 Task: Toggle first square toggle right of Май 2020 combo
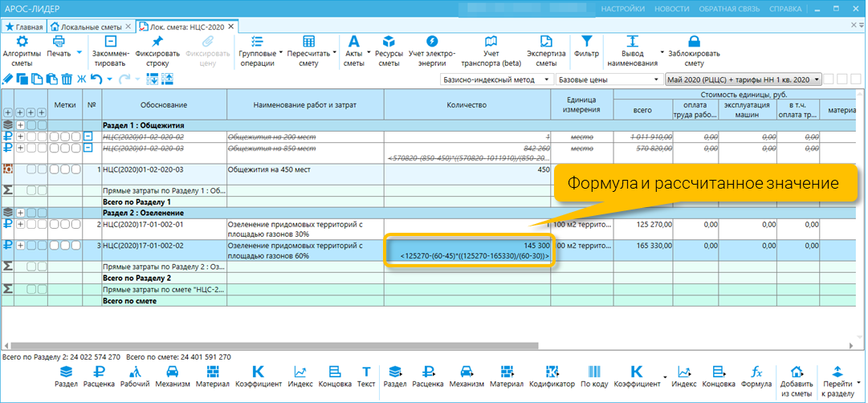click(x=829, y=79)
